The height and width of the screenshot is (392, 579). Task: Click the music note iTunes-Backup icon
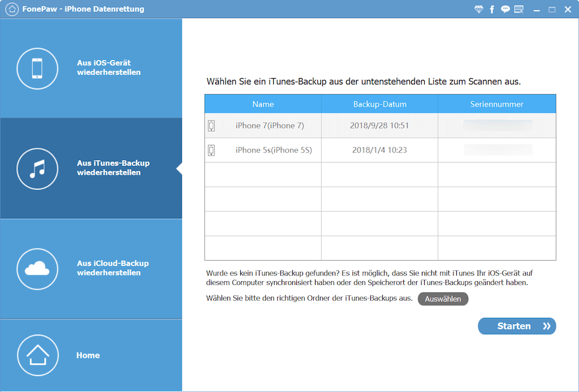click(x=37, y=169)
